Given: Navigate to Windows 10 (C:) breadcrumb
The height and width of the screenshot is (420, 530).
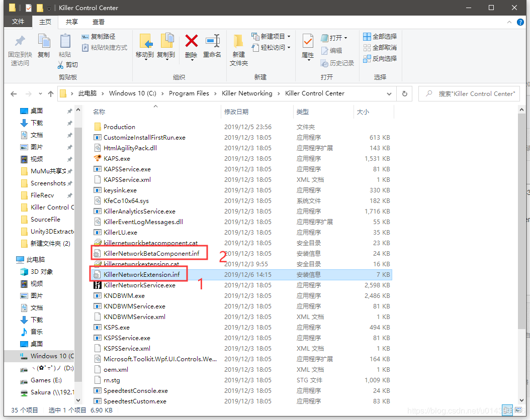Looking at the screenshot, I should pos(133,93).
